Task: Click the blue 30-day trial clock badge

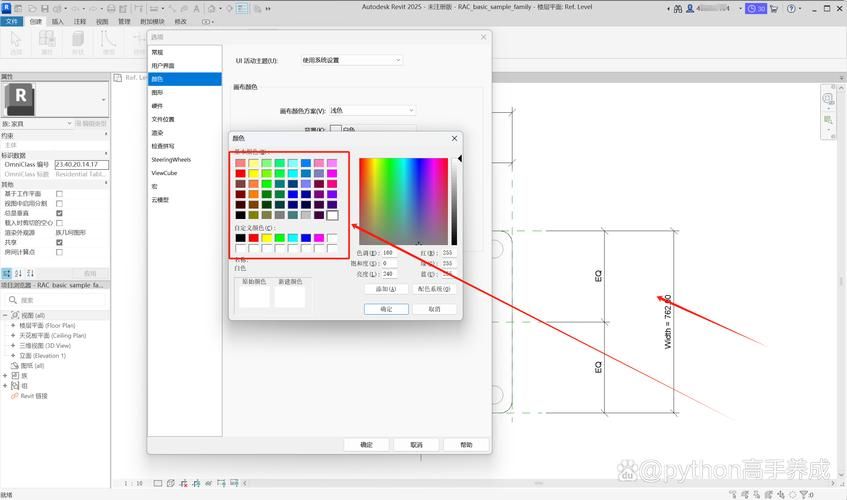Action: [756, 9]
